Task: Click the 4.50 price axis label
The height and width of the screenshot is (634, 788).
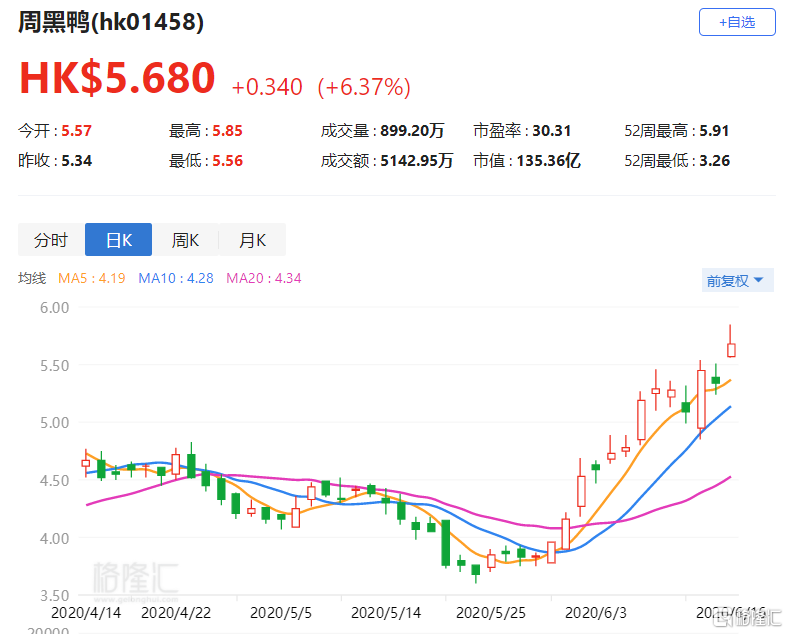Action: pyautogui.click(x=54, y=481)
